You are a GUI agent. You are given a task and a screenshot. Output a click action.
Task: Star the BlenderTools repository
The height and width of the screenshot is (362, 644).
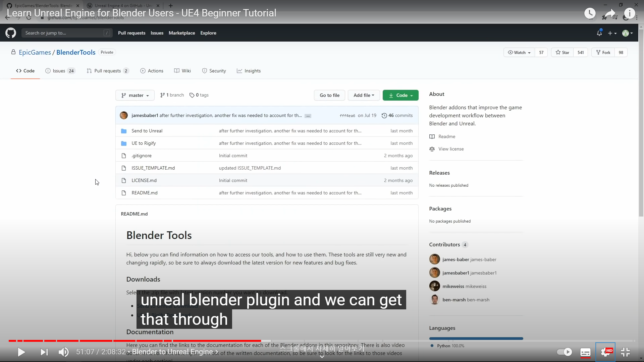tap(562, 52)
